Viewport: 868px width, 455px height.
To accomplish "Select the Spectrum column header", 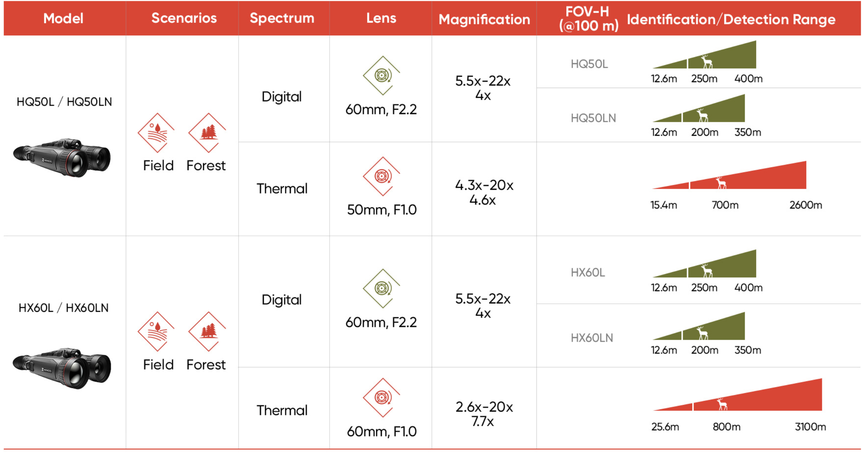I will point(282,18).
